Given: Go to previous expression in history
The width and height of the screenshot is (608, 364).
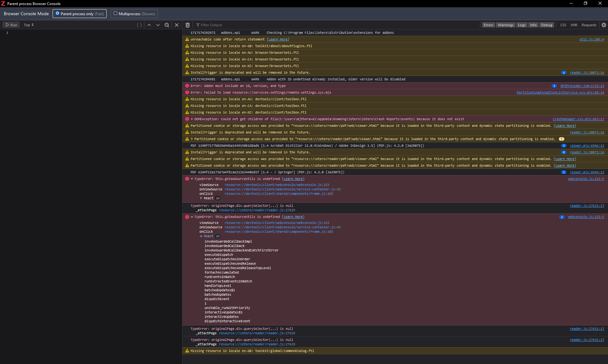Looking at the screenshot, I should tap(149, 25).
